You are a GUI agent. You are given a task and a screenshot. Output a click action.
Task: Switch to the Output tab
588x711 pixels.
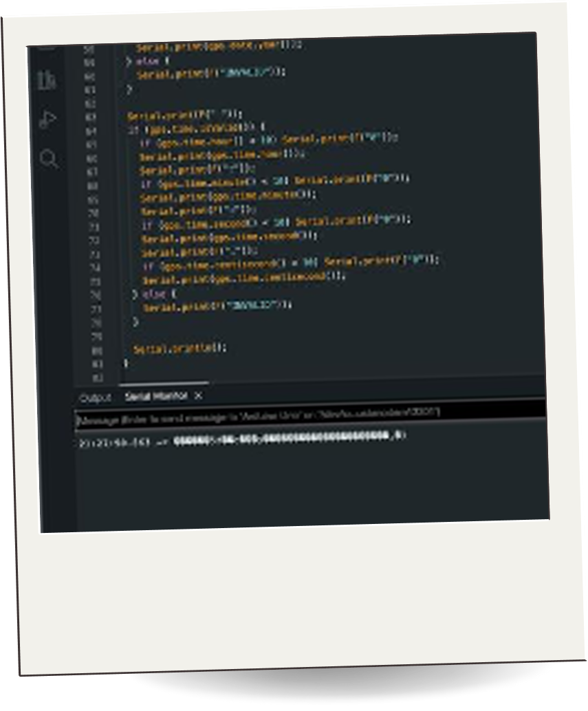(95, 398)
